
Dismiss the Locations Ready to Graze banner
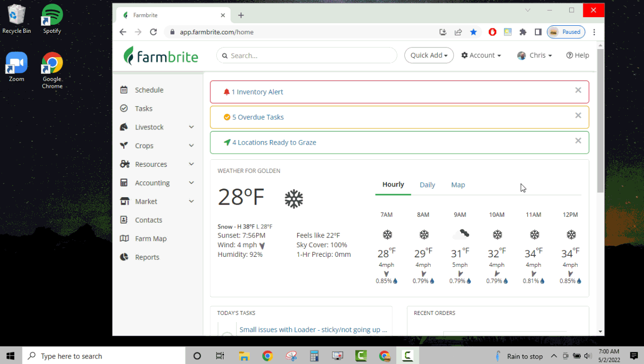click(x=578, y=141)
